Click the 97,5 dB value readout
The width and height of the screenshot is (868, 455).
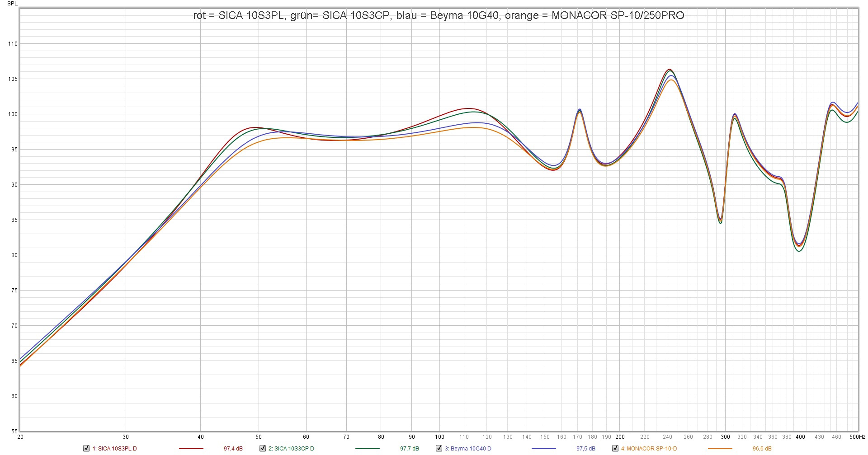pyautogui.click(x=586, y=449)
